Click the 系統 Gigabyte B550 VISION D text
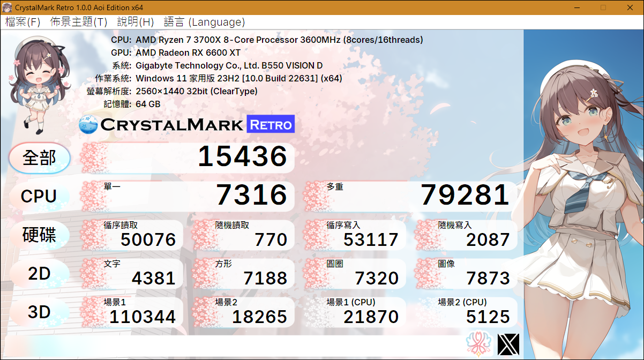The image size is (644, 360). pos(229,65)
